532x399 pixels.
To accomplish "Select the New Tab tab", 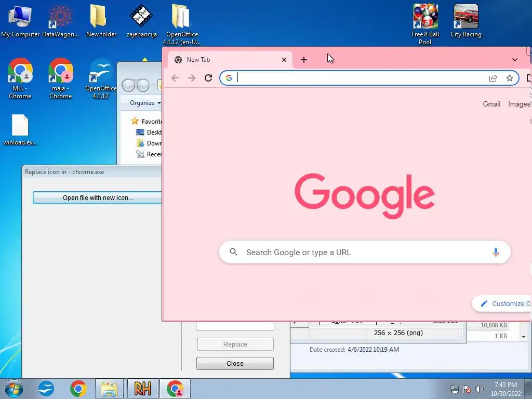I will pyautogui.click(x=230, y=60).
